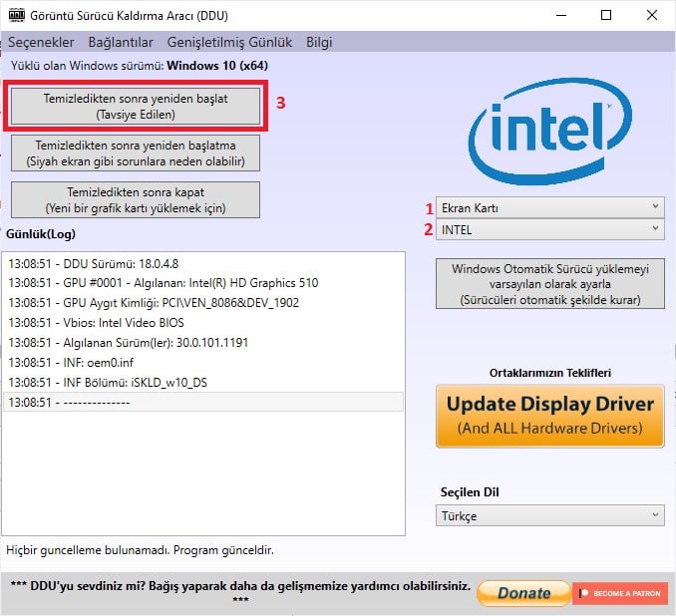Viewport: 676px width, 616px height.
Task: Open the Seçenekler menu
Action: pyautogui.click(x=41, y=42)
